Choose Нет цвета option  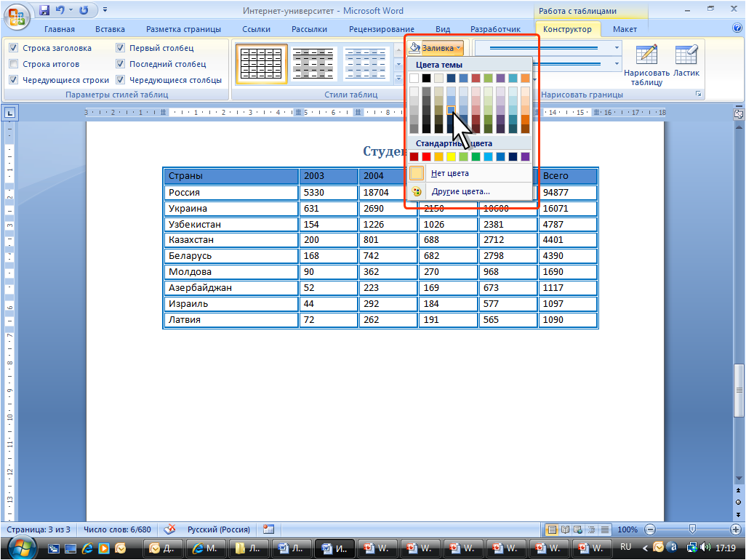click(x=449, y=173)
